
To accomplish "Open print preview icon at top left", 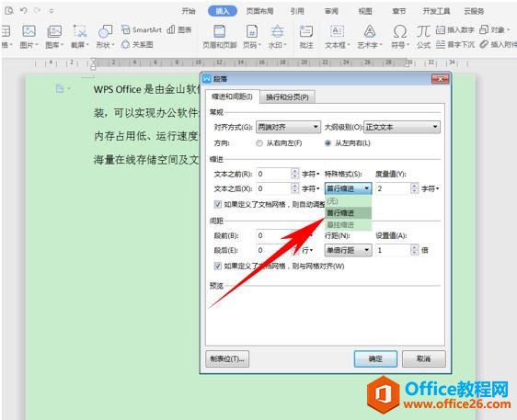I will click(x=9, y=10).
